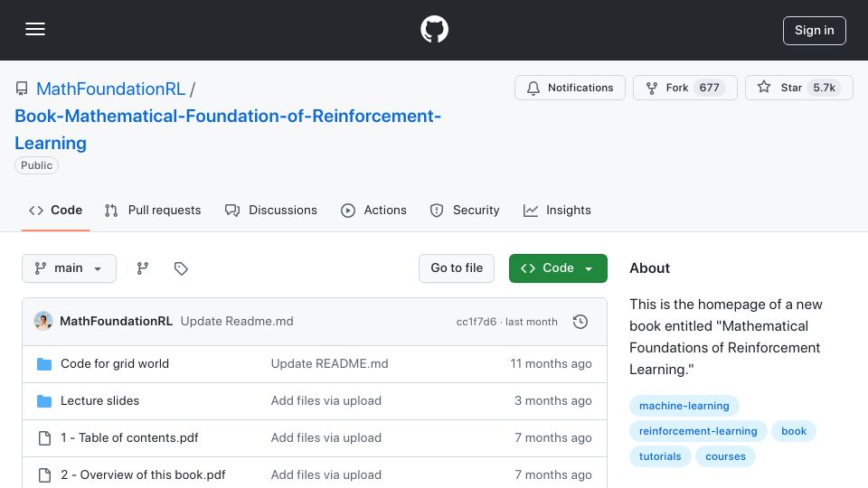Open commit message for Overview of this book.pdf
868x488 pixels.
[x=326, y=474]
